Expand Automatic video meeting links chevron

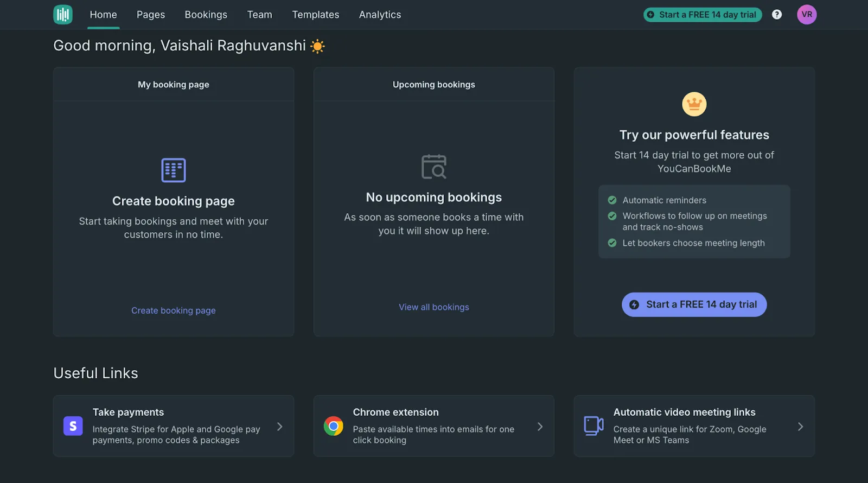click(x=800, y=427)
